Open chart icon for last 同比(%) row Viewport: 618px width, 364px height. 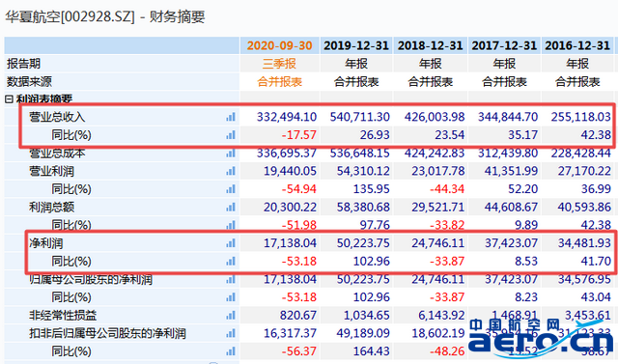coord(231,351)
